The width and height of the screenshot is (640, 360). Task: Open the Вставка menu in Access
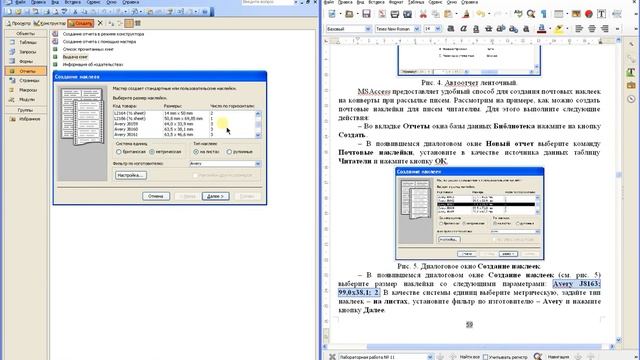tap(72, 2)
